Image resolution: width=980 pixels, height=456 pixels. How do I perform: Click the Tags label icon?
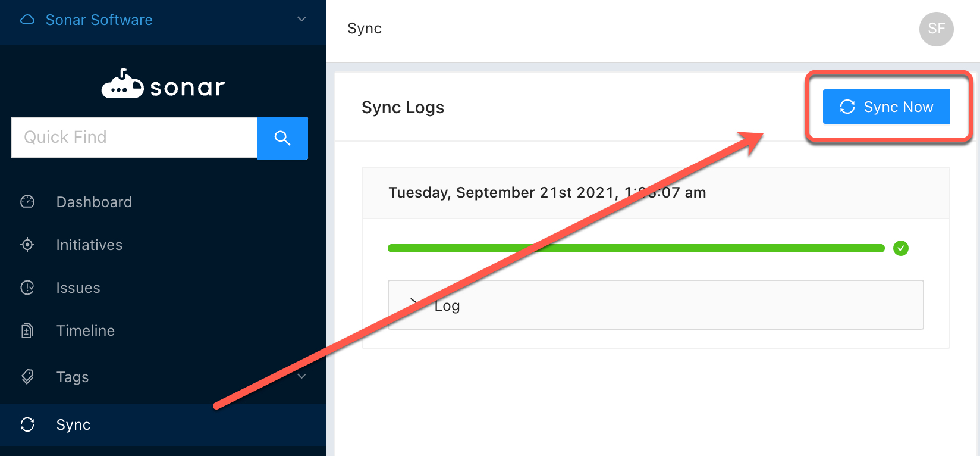(27, 377)
